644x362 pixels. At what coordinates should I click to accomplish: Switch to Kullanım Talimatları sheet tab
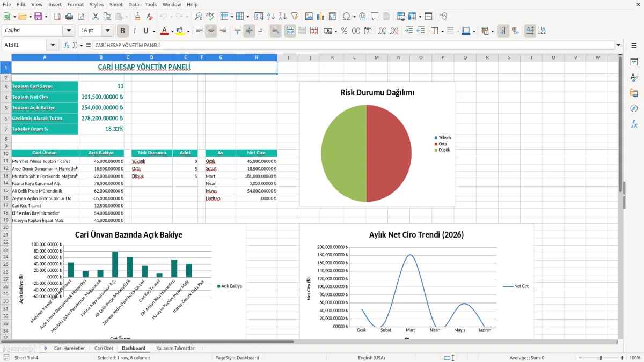[x=176, y=348]
